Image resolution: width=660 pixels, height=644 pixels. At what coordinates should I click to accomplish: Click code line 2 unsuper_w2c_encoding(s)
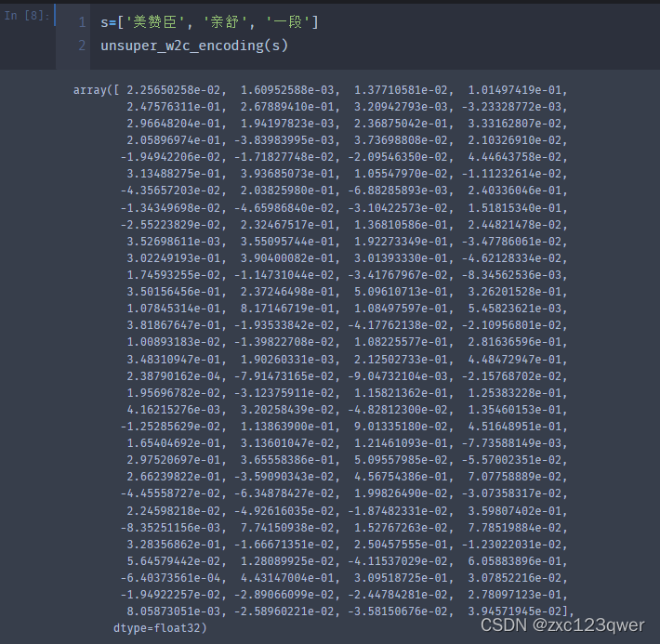194,45
